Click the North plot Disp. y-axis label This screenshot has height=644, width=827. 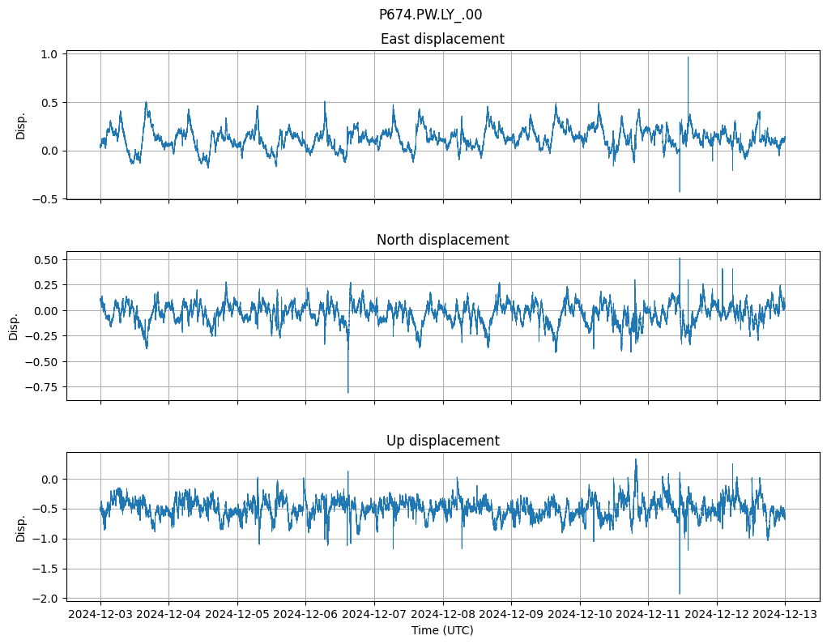(x=14, y=326)
